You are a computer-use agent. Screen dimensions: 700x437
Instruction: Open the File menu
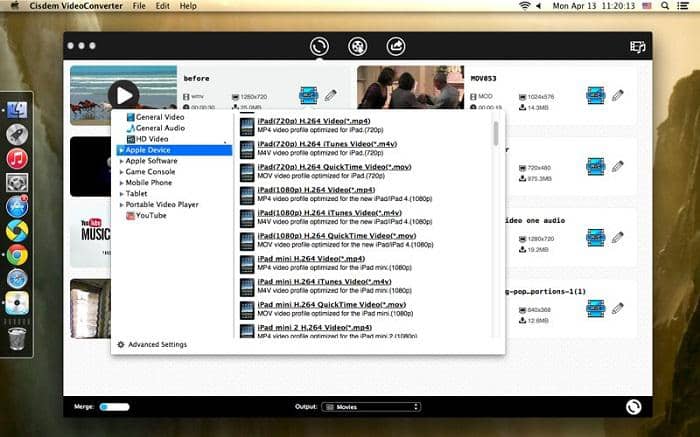(138, 6)
